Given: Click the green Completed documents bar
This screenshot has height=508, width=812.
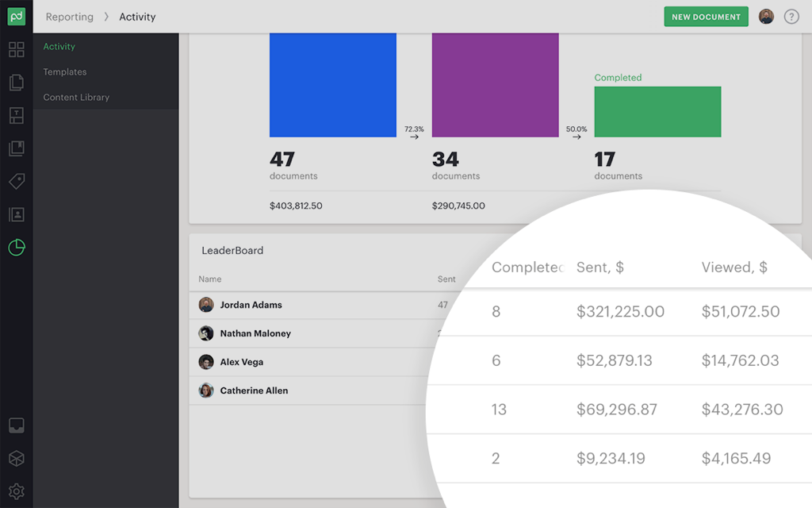Looking at the screenshot, I should (657, 112).
